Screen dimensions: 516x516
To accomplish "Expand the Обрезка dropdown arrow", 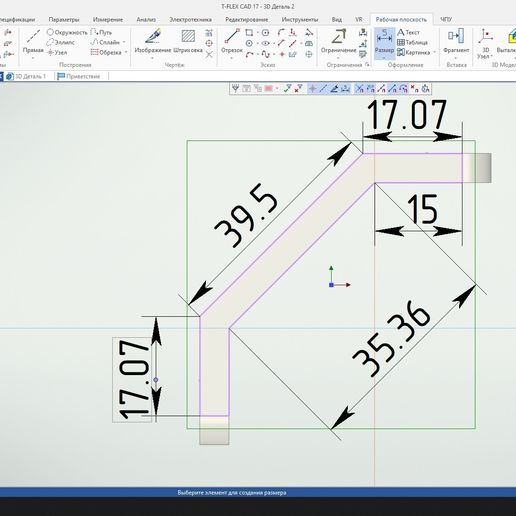I will (x=126, y=52).
